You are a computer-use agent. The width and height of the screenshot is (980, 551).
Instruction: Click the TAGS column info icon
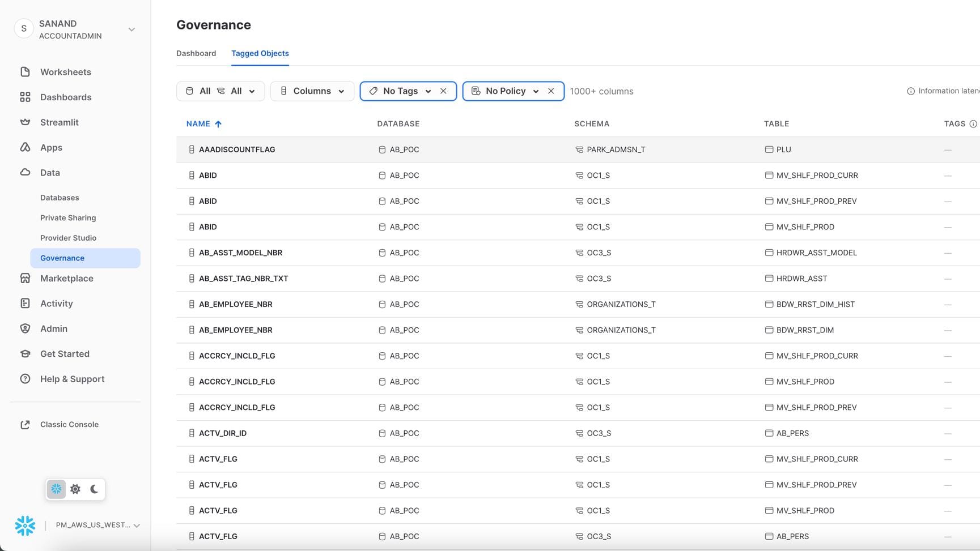(x=973, y=124)
